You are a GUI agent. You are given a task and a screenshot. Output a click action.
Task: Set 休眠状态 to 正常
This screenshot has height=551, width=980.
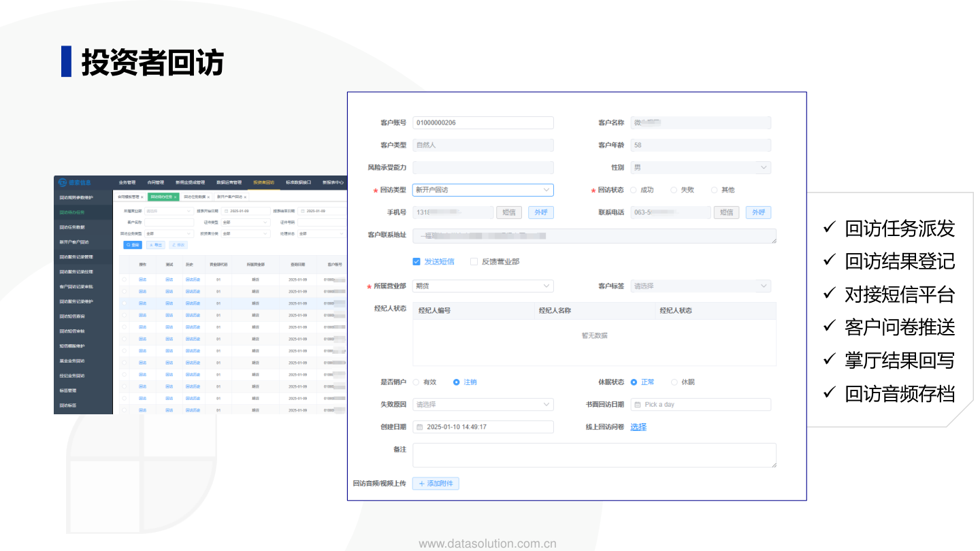point(634,382)
